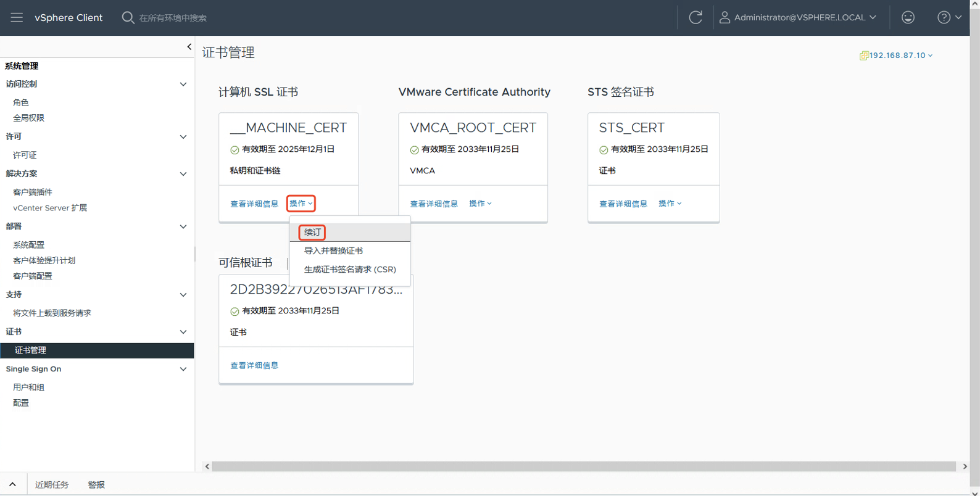This screenshot has height=496, width=980.
Task: Click the refresh icon in header
Action: click(x=696, y=17)
